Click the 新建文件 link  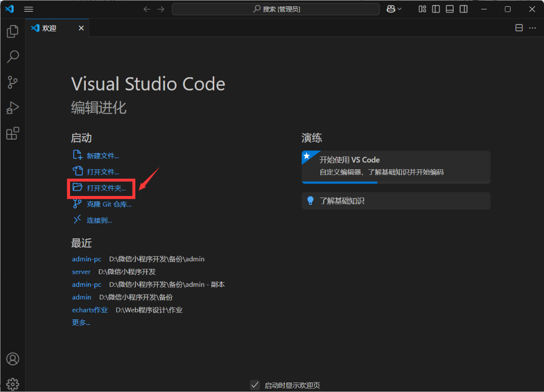coord(103,156)
